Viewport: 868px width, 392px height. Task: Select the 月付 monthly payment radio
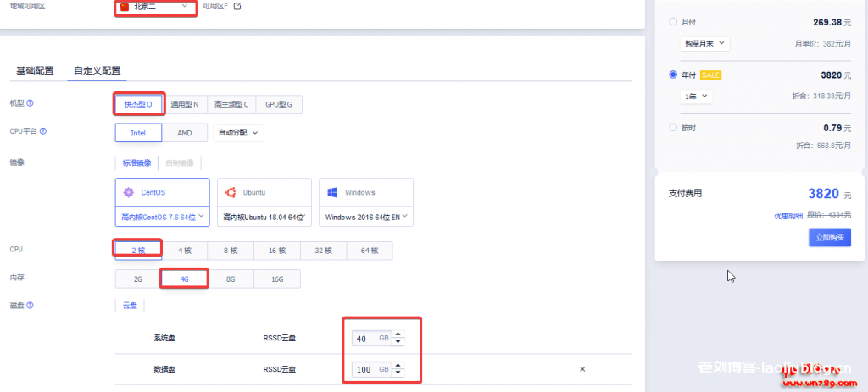(x=673, y=22)
